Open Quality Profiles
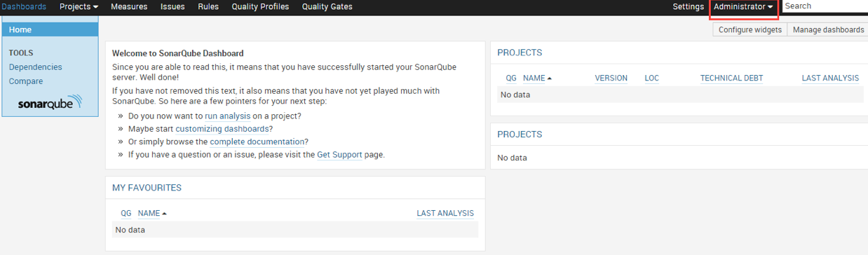868x255 pixels. point(260,7)
